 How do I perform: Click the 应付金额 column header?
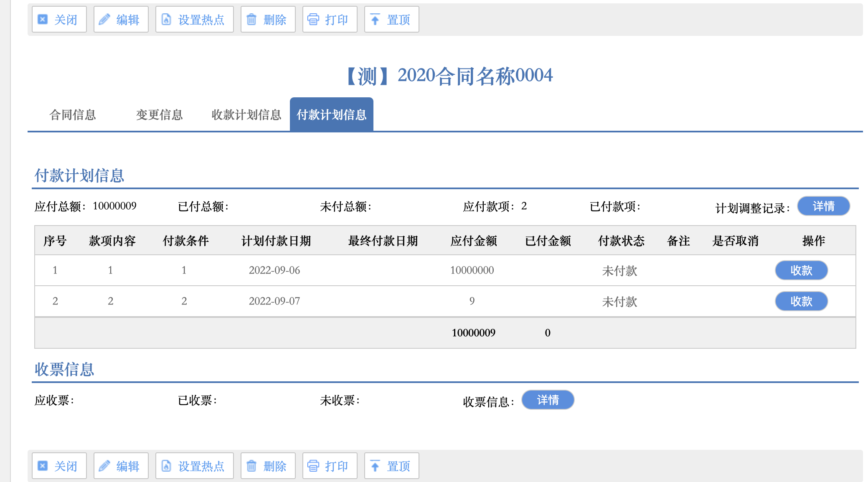coord(473,241)
